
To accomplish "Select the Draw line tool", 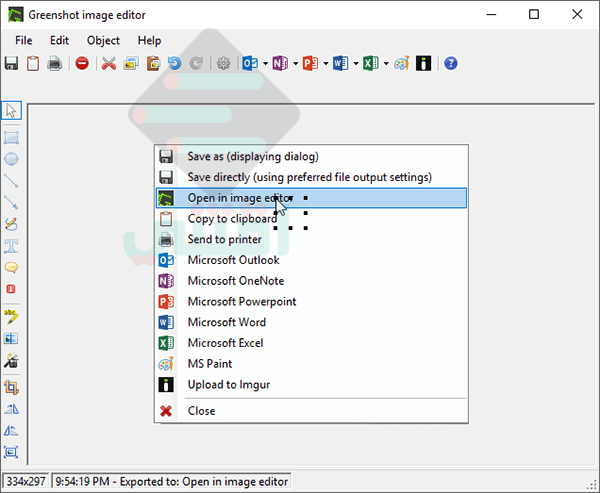I will (11, 181).
